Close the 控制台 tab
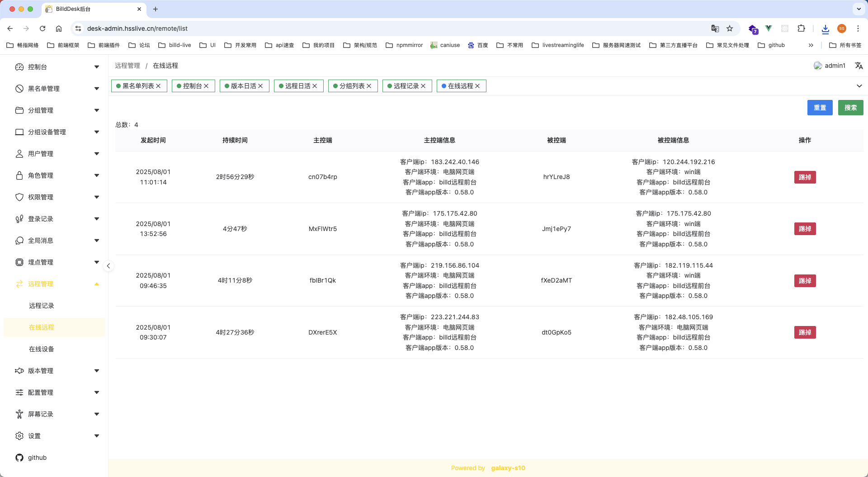868x477 pixels. coord(206,86)
